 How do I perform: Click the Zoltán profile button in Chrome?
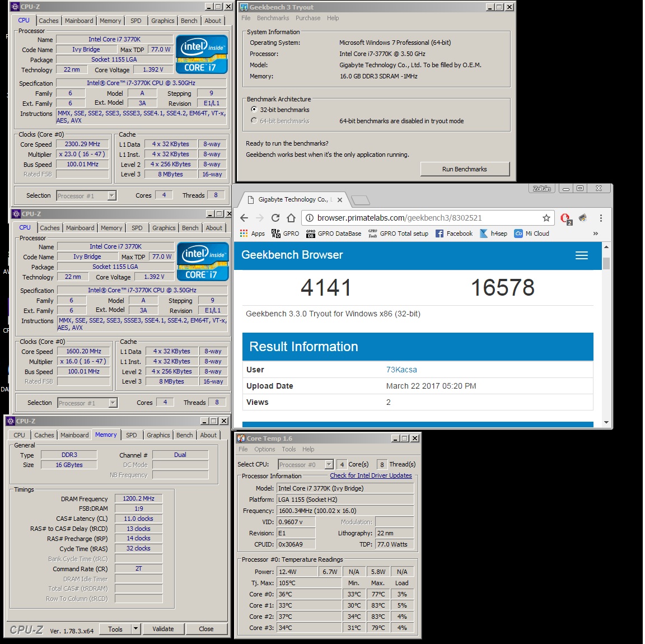542,189
